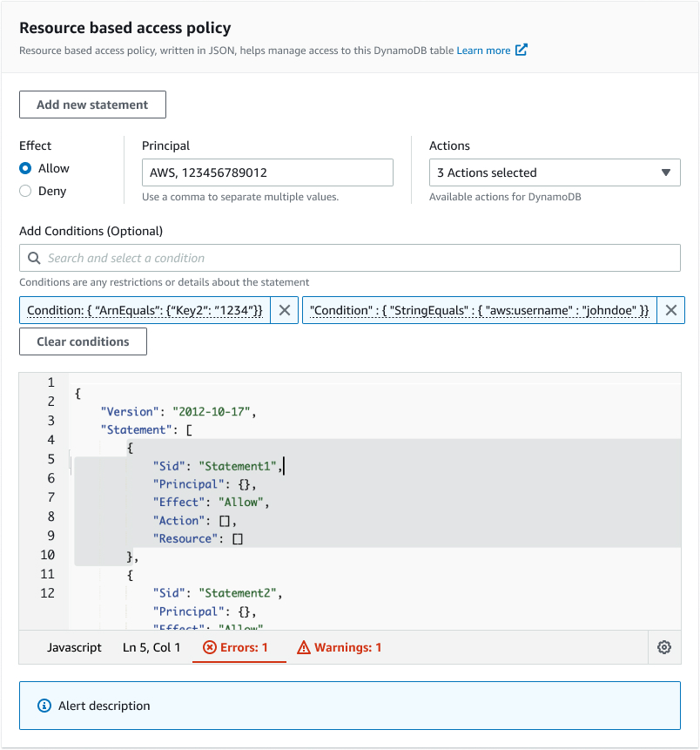700x750 pixels.
Task: Select the Allow effect radio button
Action: tap(24, 168)
